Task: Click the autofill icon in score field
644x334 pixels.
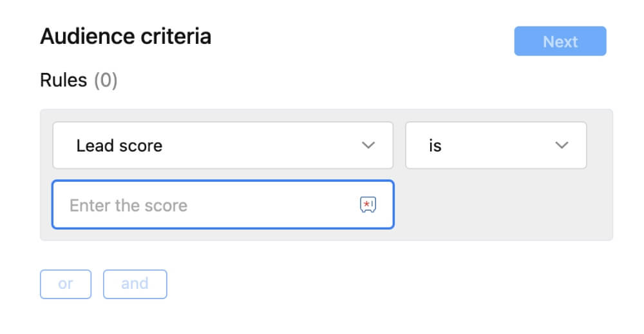Action: [x=367, y=205]
